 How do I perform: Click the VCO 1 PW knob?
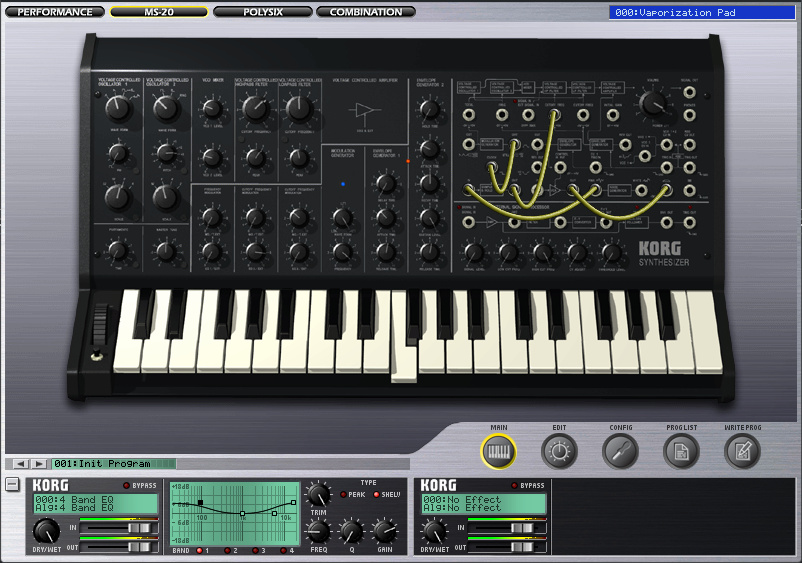click(x=118, y=153)
